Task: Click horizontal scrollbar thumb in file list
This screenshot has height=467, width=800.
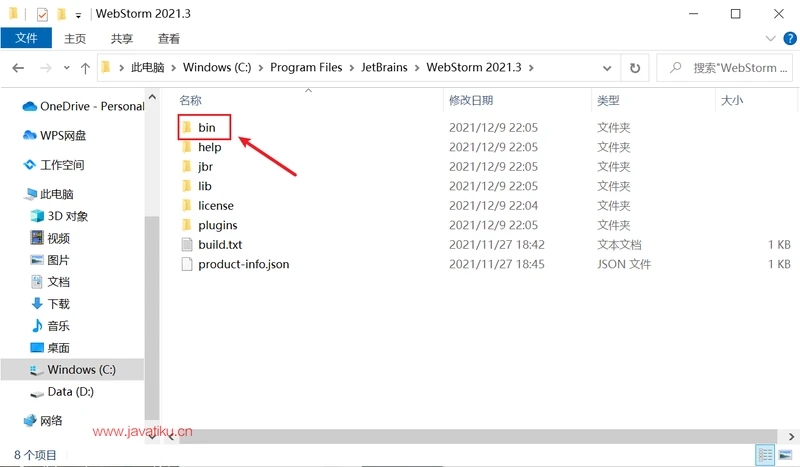Action: pyautogui.click(x=477, y=437)
